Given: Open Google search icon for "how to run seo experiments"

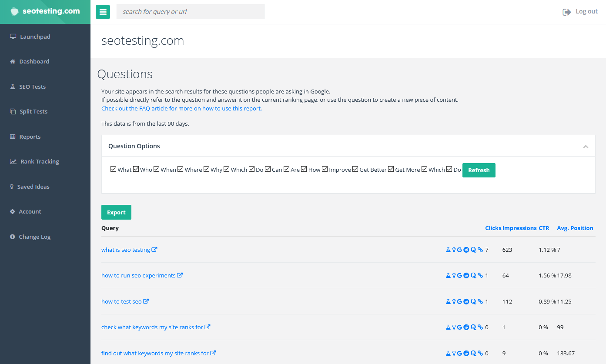Looking at the screenshot, I should (459, 275).
